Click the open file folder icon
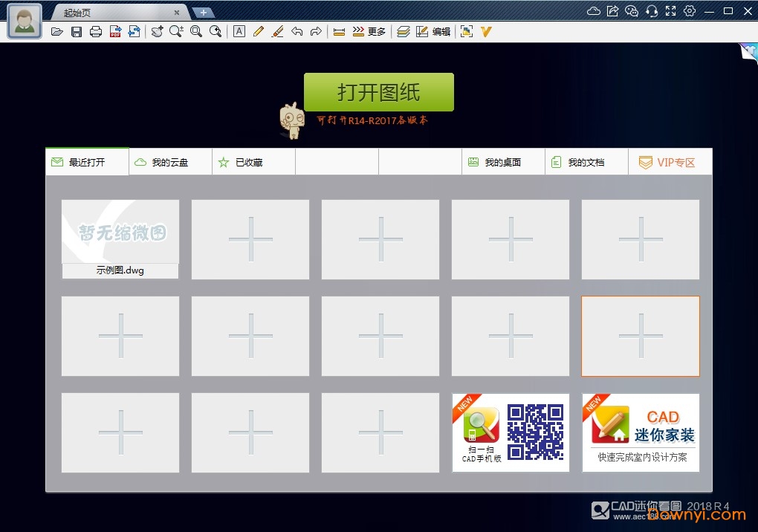758x532 pixels. point(57,31)
